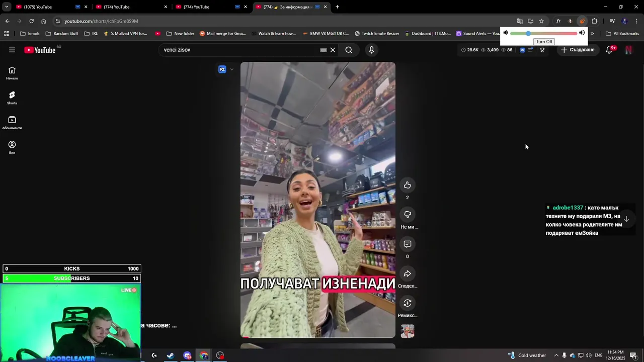Click the Chrome profile avatar
Screen dimensions: 644x362
(625, 21)
